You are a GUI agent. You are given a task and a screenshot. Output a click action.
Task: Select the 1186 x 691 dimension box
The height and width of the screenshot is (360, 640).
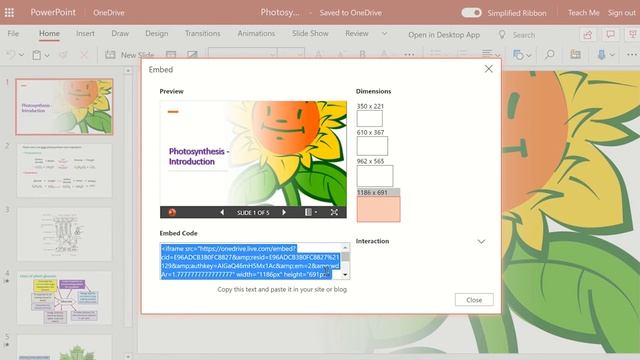378,209
